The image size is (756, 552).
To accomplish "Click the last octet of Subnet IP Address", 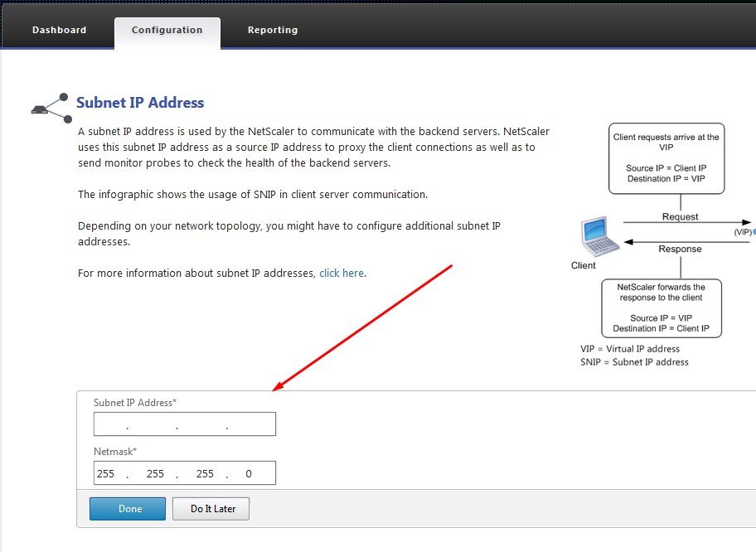I will (x=250, y=425).
